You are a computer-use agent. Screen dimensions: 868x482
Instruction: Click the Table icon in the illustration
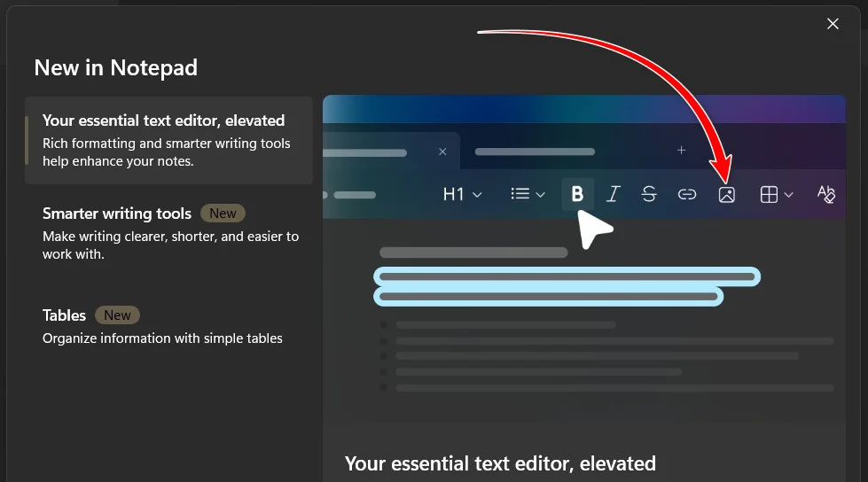point(769,195)
